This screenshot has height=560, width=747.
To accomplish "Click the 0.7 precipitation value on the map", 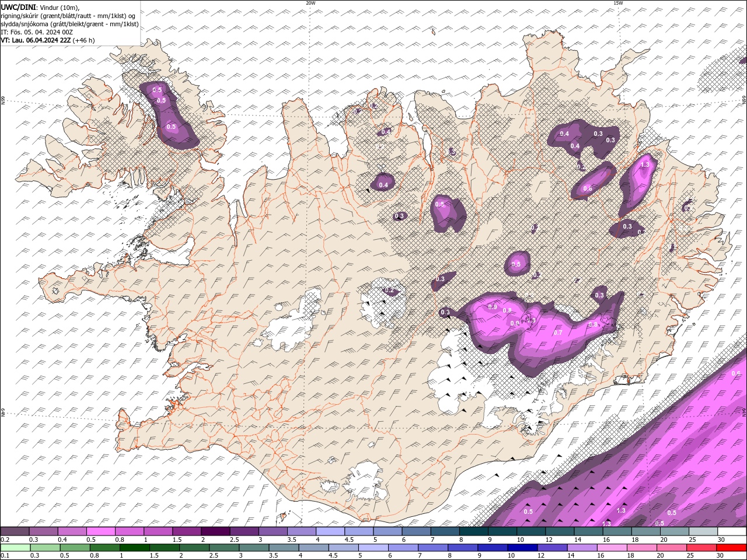I will (558, 332).
